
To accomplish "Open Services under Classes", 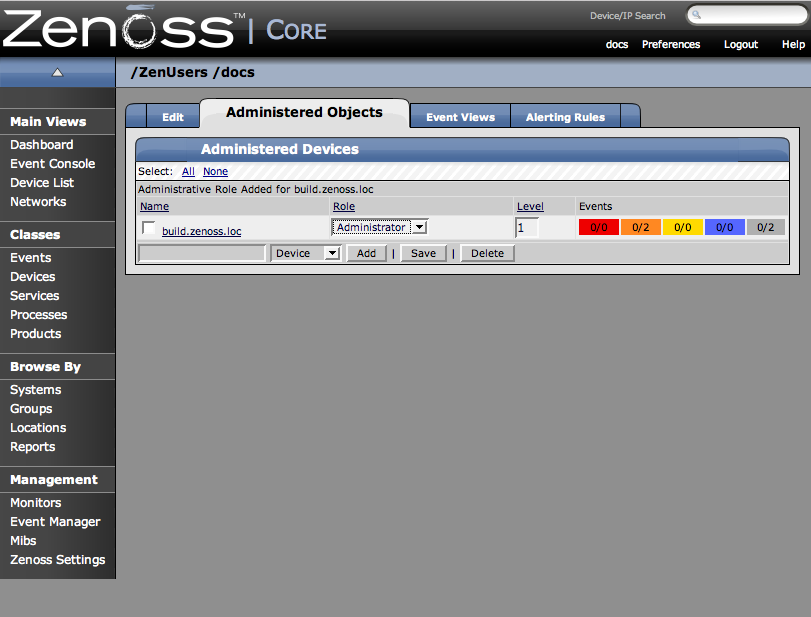I will [x=34, y=296].
